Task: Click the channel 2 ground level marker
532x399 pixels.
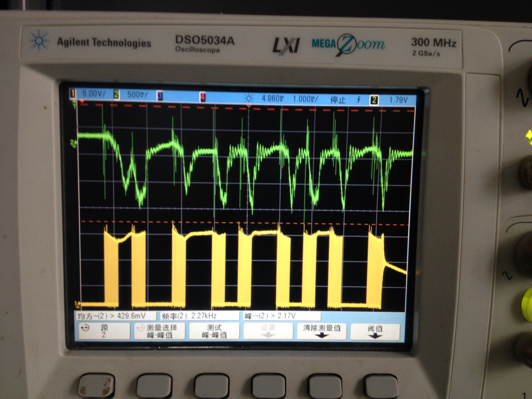Action: [74, 144]
